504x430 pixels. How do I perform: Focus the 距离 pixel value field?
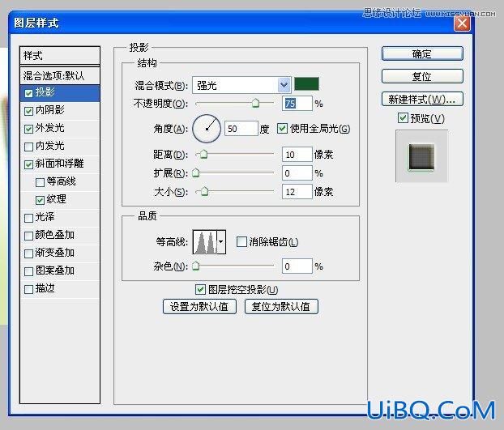point(297,155)
